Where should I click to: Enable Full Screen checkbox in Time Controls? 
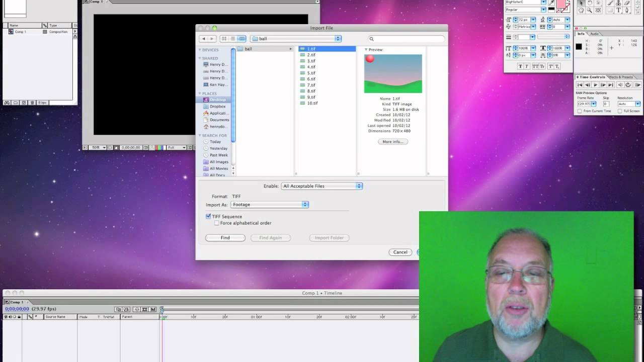pyautogui.click(x=620, y=111)
